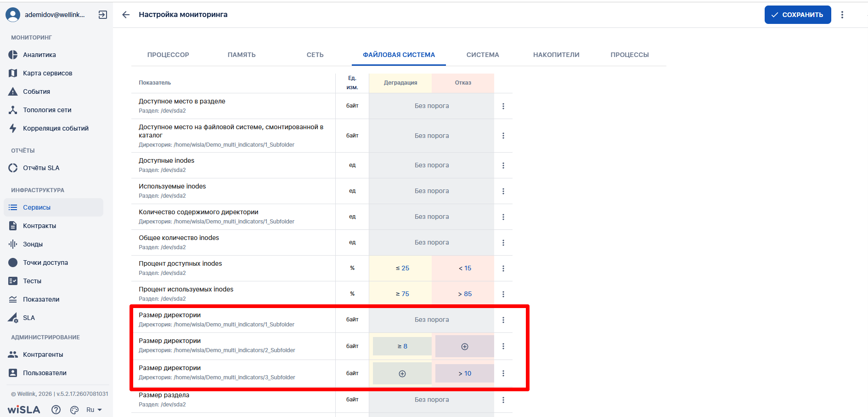
Task: Open row menu for Доступное место в разделе
Action: 503,106
